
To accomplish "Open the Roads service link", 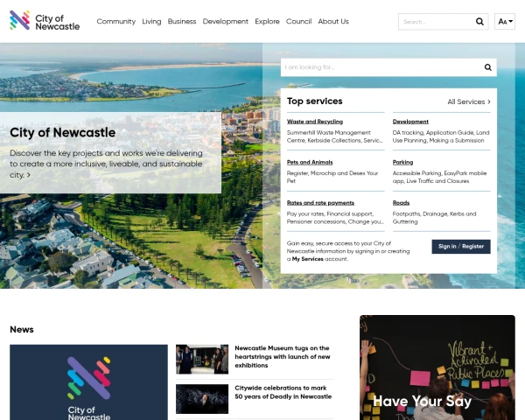I will 401,203.
